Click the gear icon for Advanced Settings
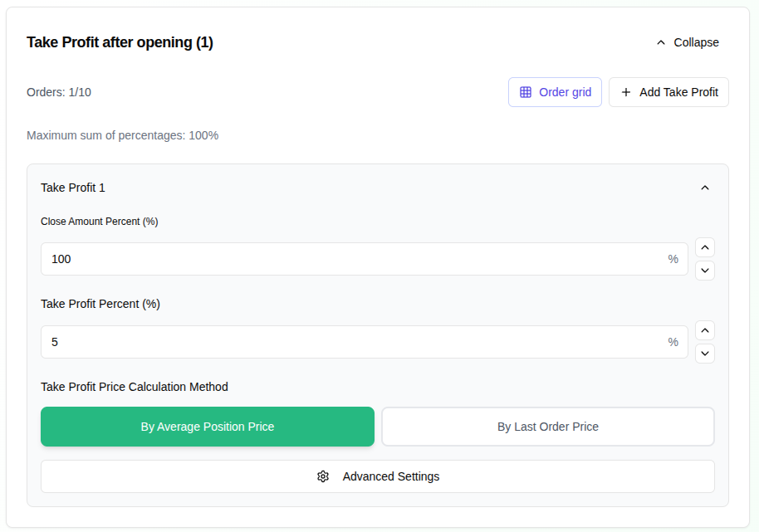This screenshot has height=532, width=759. click(x=323, y=476)
